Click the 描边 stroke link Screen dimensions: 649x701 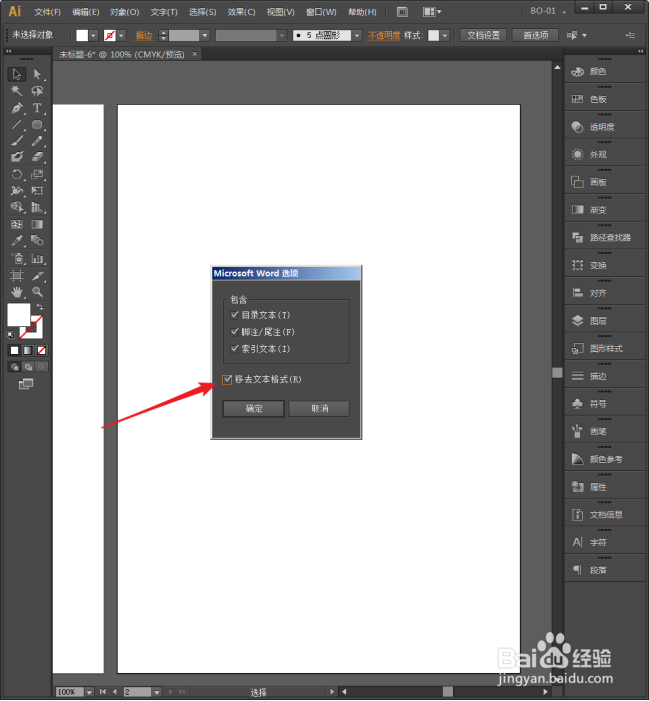144,35
